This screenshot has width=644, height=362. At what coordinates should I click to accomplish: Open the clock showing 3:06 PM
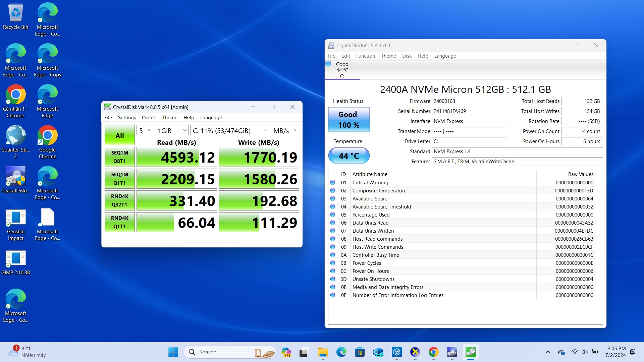coord(616,352)
